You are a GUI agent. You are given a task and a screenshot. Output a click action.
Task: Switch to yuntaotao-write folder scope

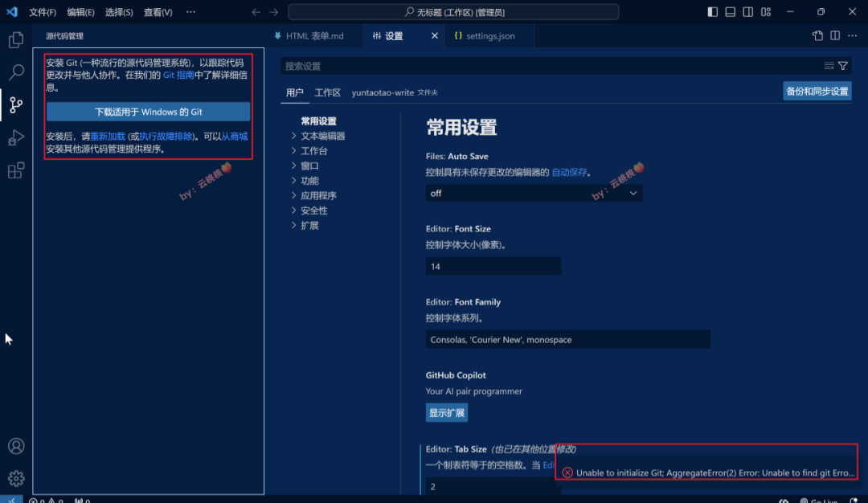395,92
